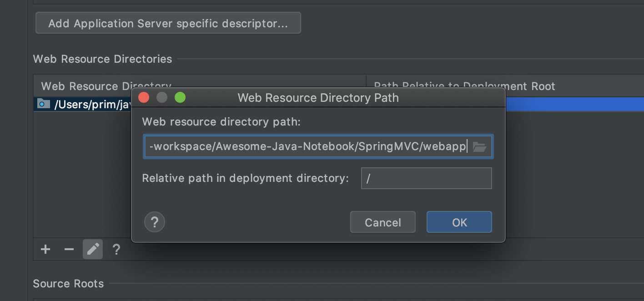Click the green zoom button of the dialog
The width and height of the screenshot is (644, 301).
[180, 98]
